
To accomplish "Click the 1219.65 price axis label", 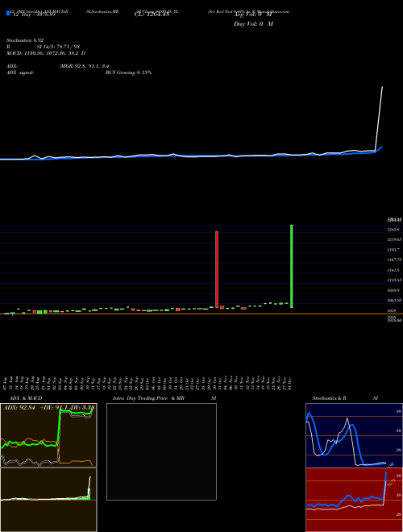I will click(394, 239).
